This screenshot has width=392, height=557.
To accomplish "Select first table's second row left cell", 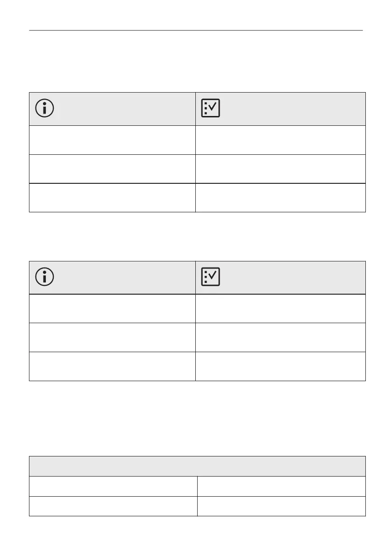I will tap(112, 169).
